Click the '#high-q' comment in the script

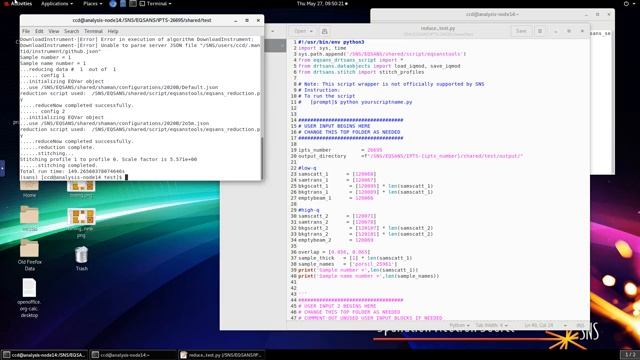click(x=309, y=210)
